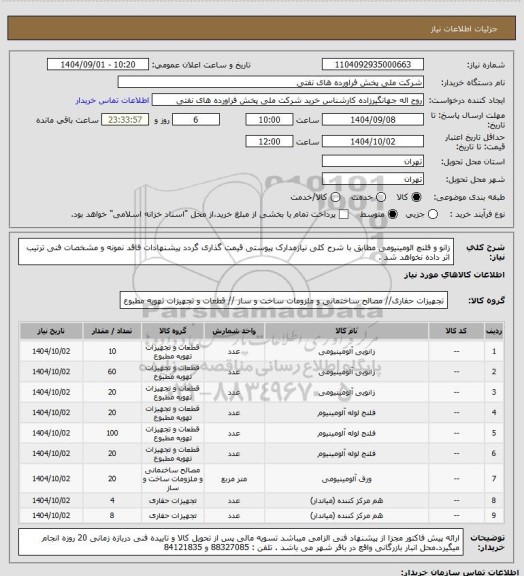Click the واحد شمارش column header

234,331
